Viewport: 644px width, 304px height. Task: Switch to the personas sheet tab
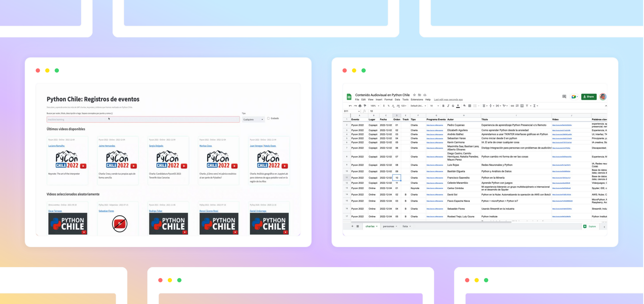coord(389,226)
